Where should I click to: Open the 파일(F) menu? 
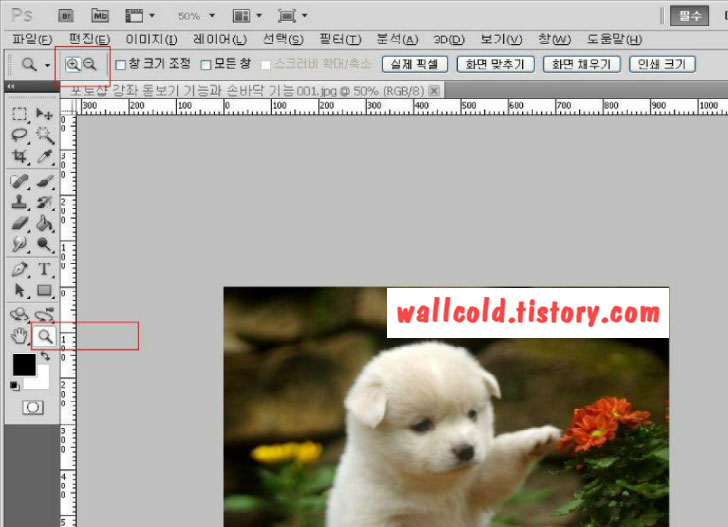point(32,39)
